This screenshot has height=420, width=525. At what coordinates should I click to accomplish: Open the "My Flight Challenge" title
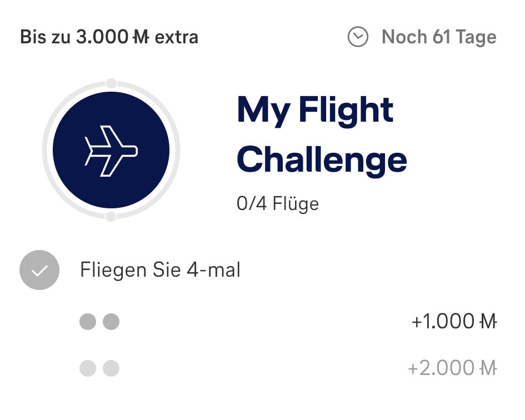pyautogui.click(x=321, y=134)
